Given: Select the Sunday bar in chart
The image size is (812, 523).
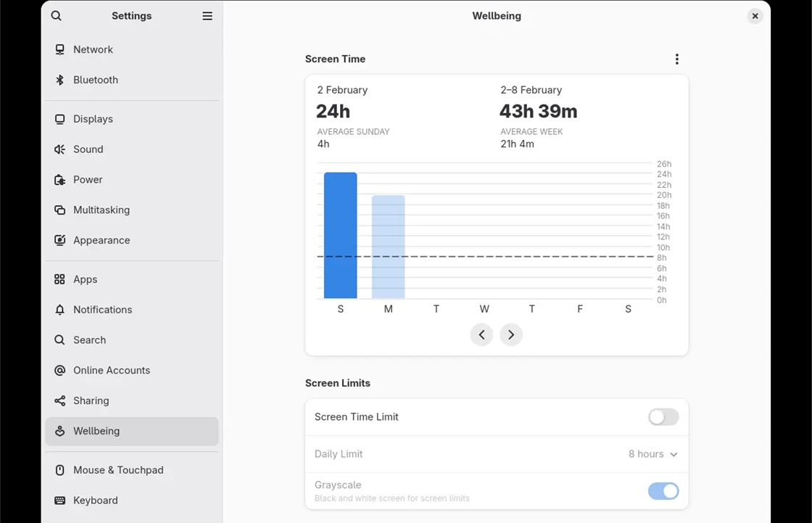Looking at the screenshot, I should (x=340, y=235).
